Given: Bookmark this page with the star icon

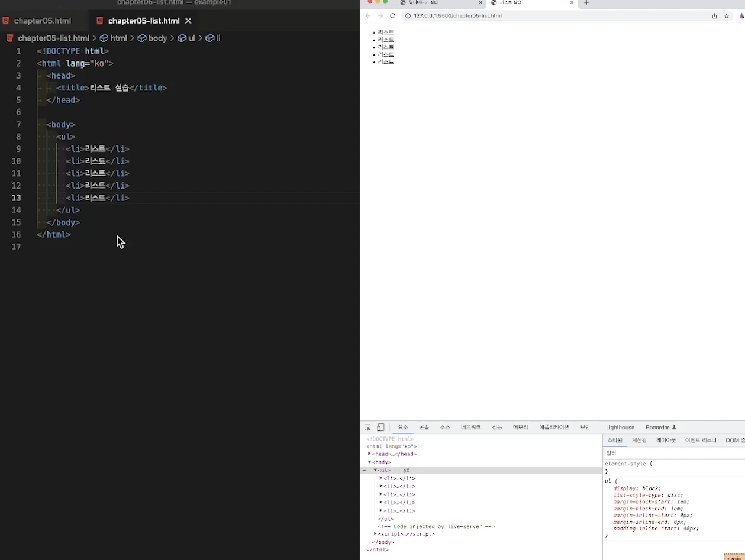Looking at the screenshot, I should point(727,15).
